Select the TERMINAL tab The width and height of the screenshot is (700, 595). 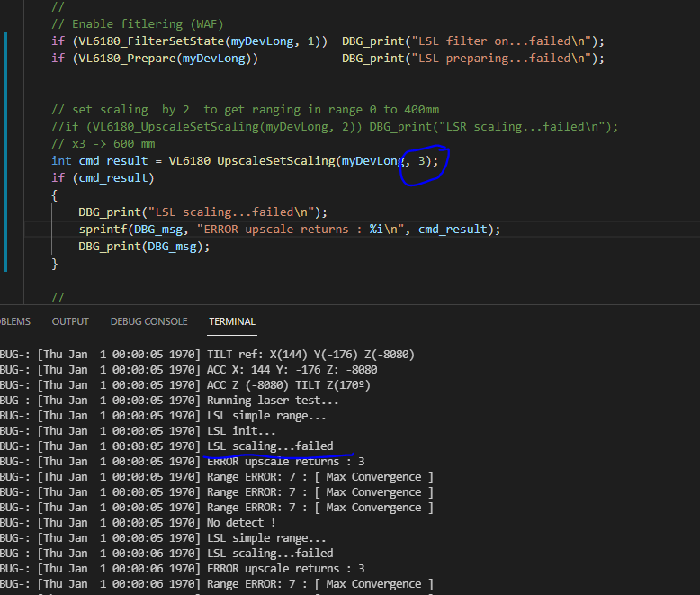pos(232,321)
